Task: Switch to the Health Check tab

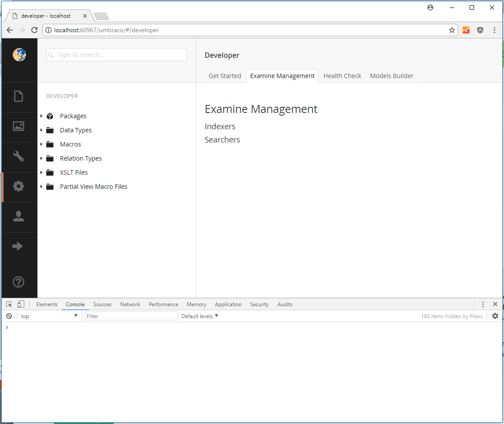Action: click(342, 76)
